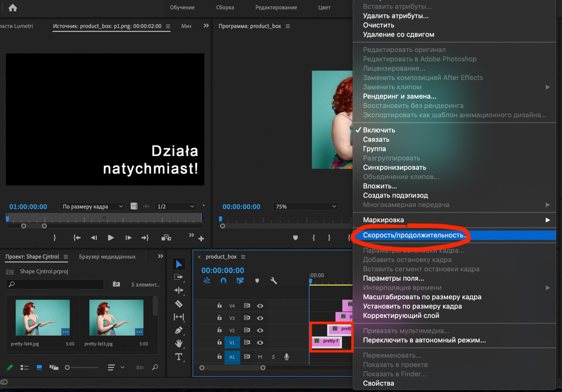562x392 pixels.
Task: Step back one frame in Source monitor
Action: (x=94, y=238)
